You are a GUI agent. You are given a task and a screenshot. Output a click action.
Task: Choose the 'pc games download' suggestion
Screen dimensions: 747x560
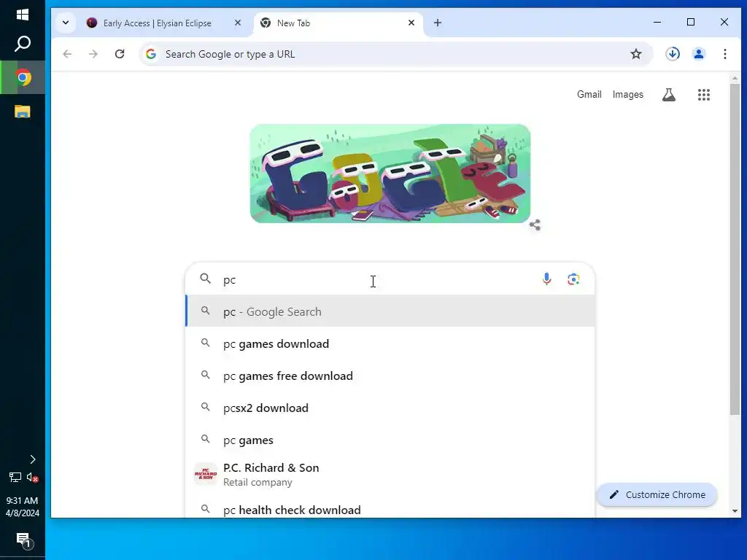(x=390, y=343)
